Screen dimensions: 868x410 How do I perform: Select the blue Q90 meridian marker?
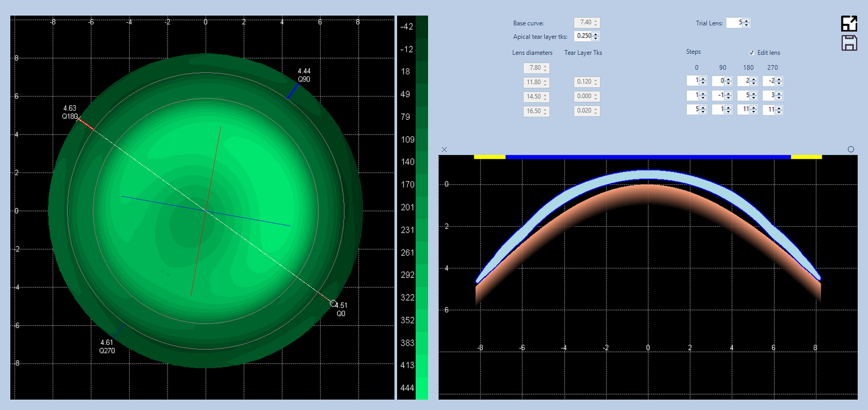click(x=293, y=92)
